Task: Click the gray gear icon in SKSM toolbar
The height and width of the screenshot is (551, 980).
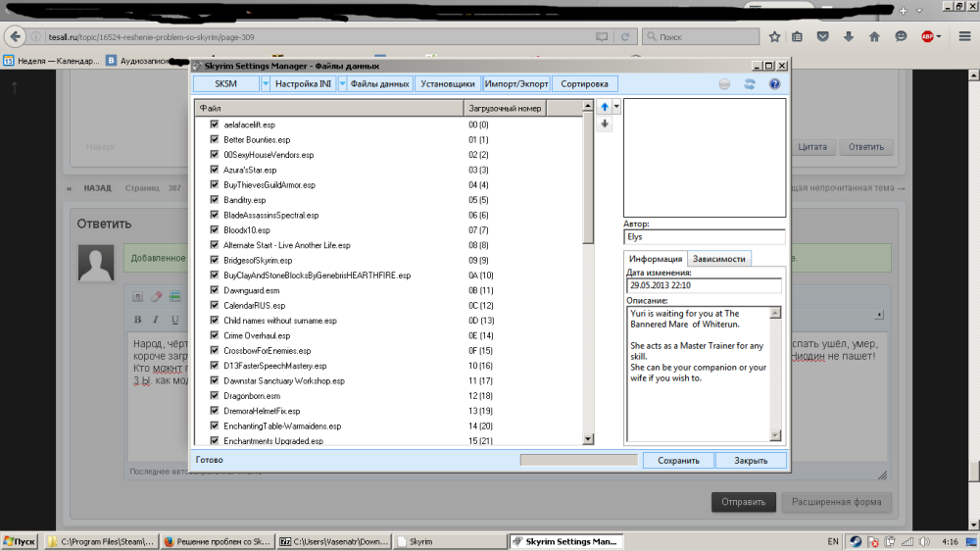Action: pos(724,83)
